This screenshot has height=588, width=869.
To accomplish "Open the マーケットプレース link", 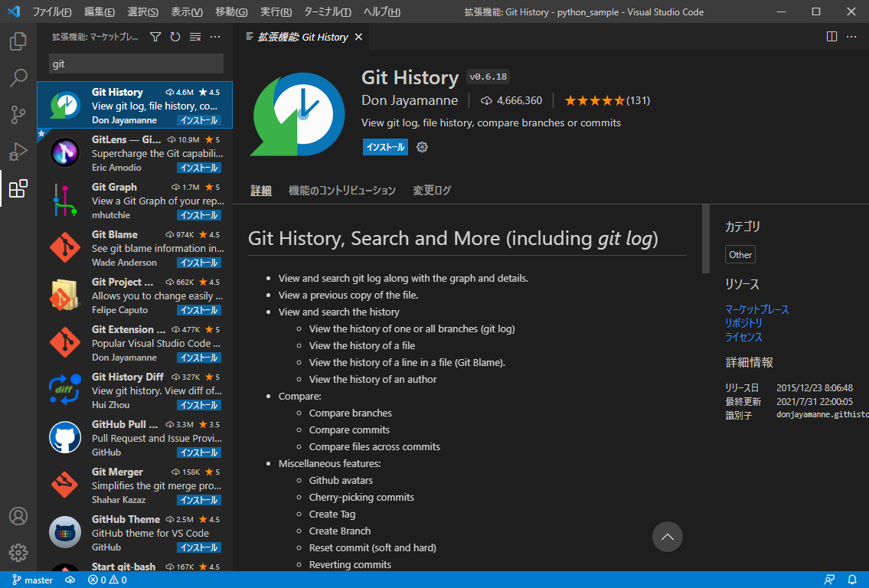I will pyautogui.click(x=756, y=309).
